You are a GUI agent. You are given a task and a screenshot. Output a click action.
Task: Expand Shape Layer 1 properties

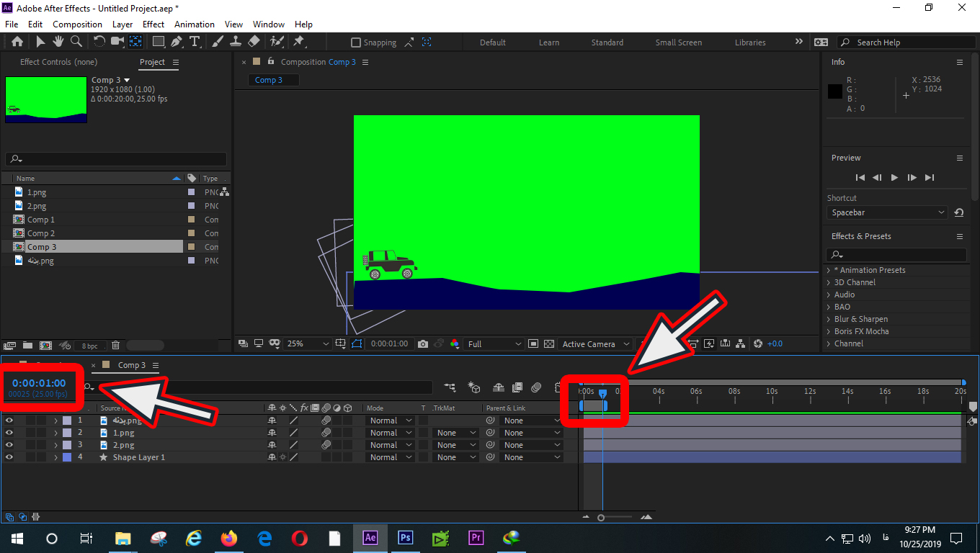pos(55,457)
